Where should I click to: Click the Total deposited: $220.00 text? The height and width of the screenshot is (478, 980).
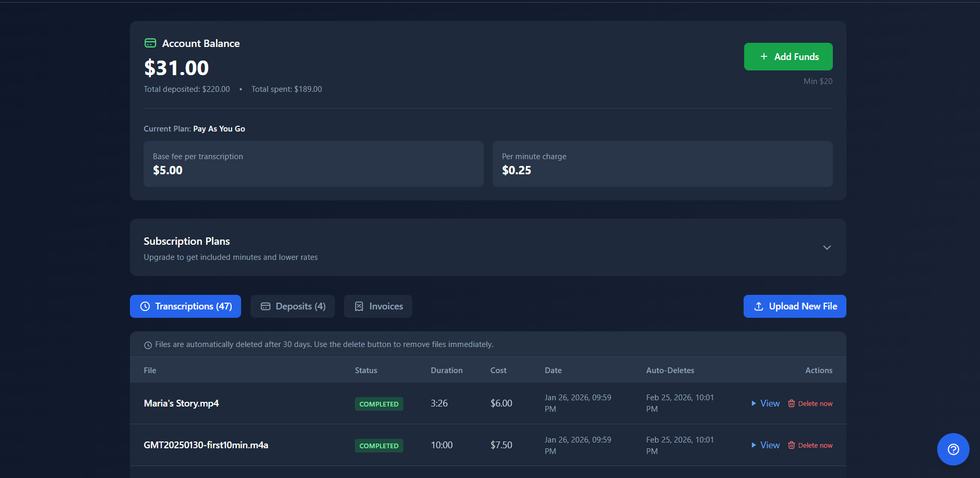click(x=187, y=89)
